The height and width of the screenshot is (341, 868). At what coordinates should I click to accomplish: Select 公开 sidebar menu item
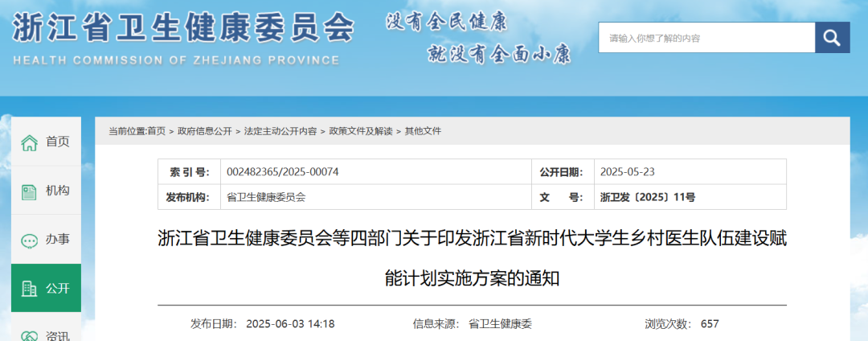tap(46, 288)
